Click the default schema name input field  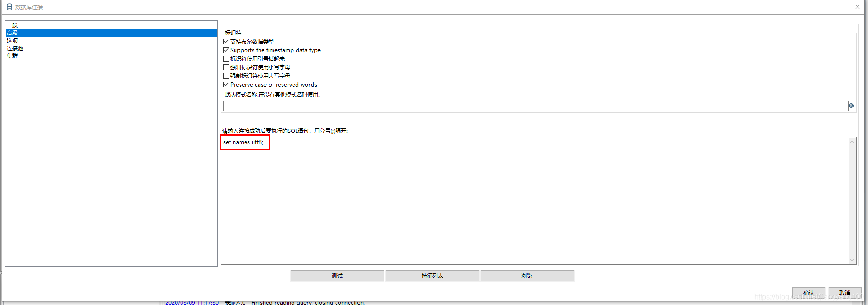(x=535, y=106)
